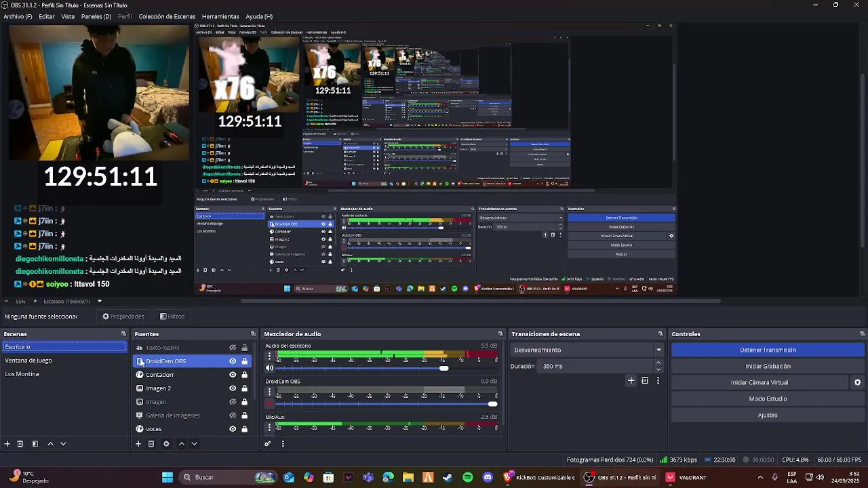Click Detener Transmisión button
This screenshot has width=868, height=488.
click(768, 350)
